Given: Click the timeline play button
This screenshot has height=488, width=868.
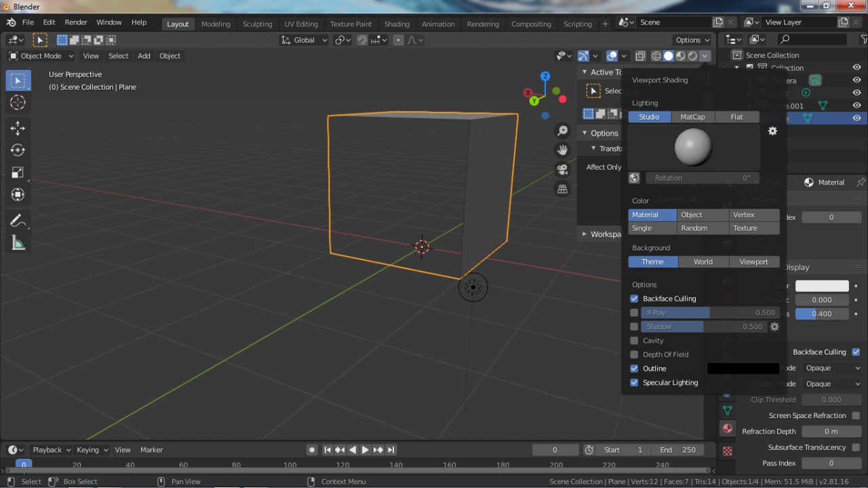Looking at the screenshot, I should pos(365,450).
